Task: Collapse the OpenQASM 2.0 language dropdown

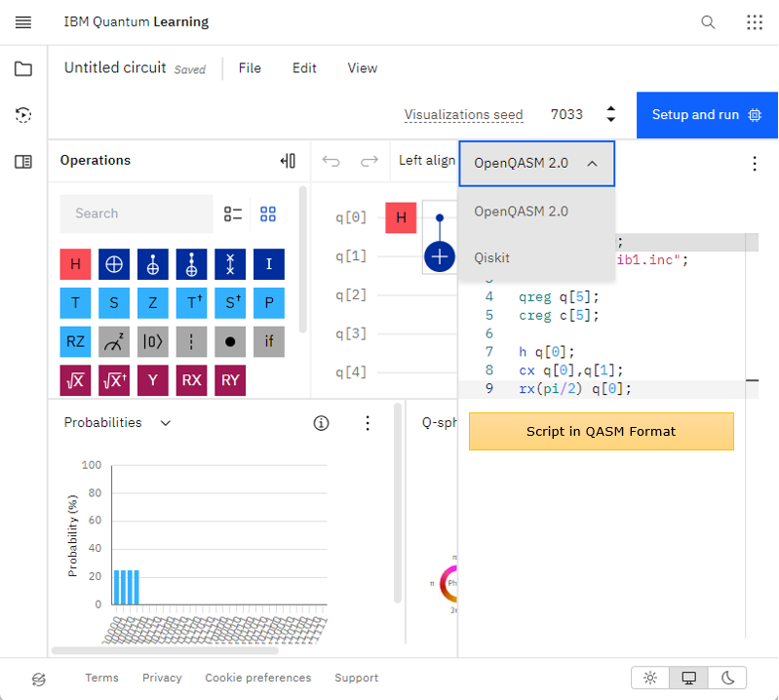Action: (536, 164)
